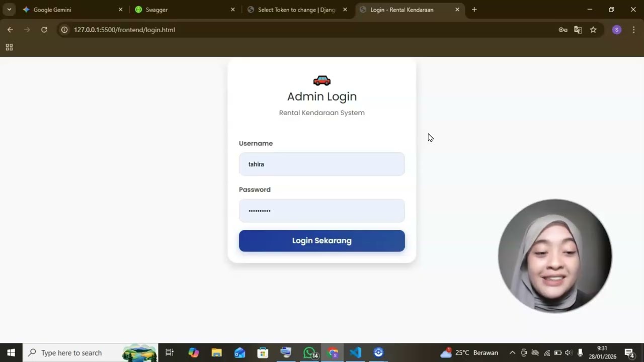This screenshot has height=362, width=644.
Task: Click the Admin Login heading
Action: [x=322, y=97]
